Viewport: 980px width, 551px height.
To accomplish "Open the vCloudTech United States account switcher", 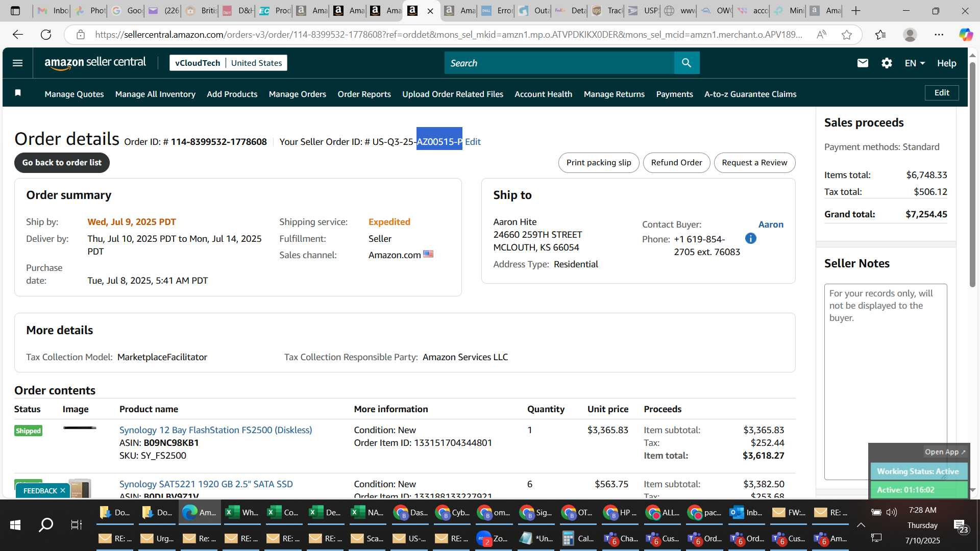I will point(228,63).
